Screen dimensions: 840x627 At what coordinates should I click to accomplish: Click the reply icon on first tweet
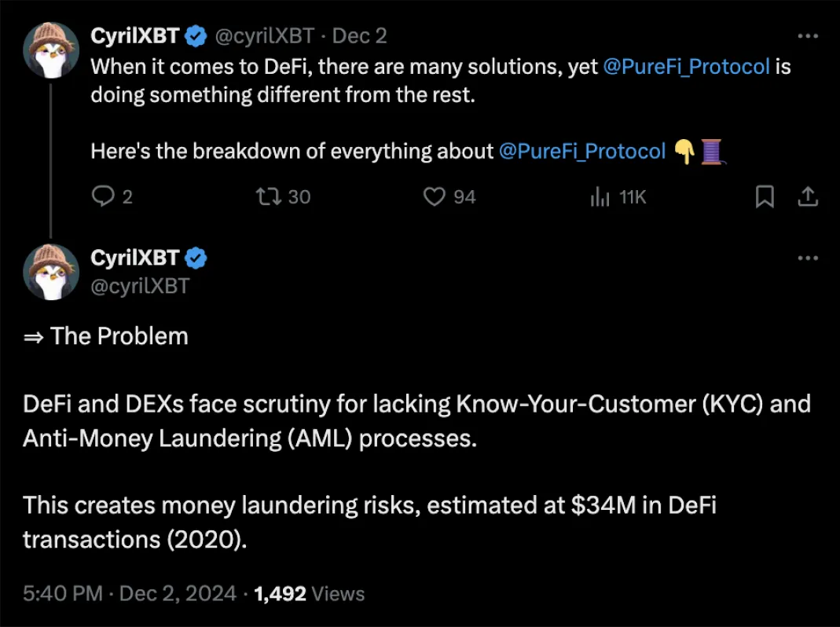coord(103,196)
